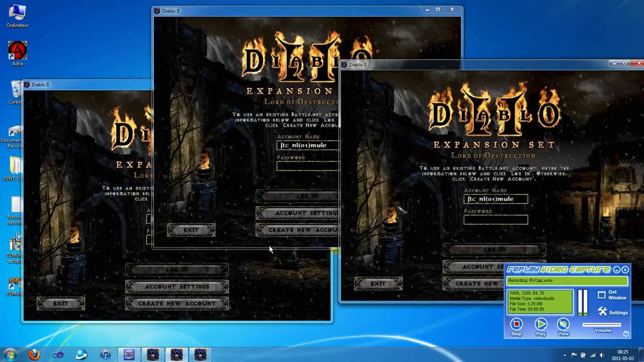Focus Account Name field in right Diablo II window
This screenshot has width=644, height=362.
(x=496, y=199)
